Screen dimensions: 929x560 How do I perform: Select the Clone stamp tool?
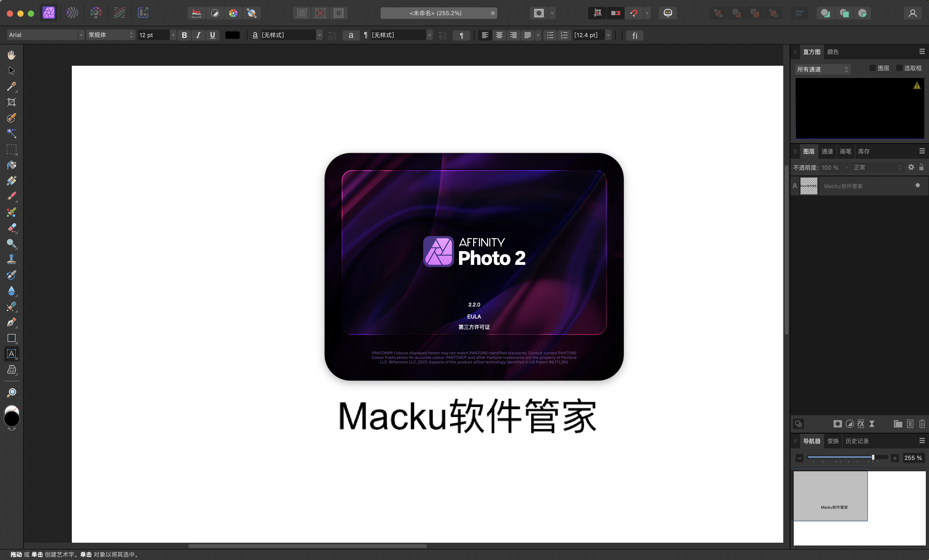11,259
